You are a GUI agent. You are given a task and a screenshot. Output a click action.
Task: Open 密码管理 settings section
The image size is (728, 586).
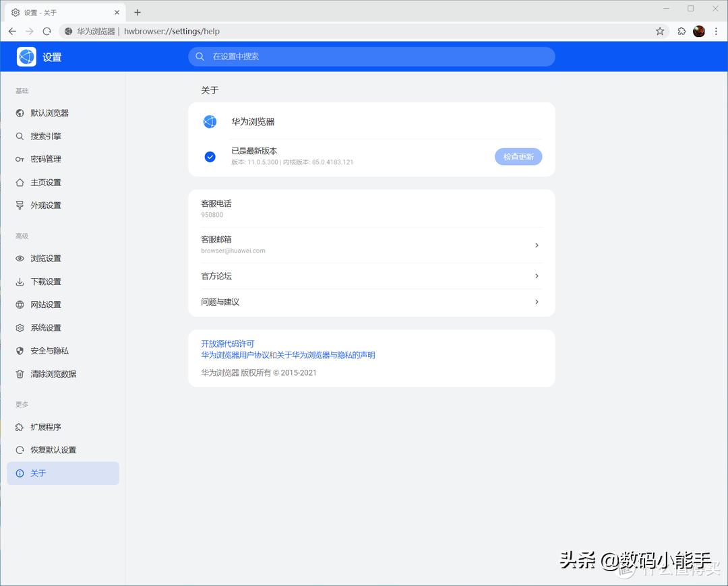pyautogui.click(x=63, y=159)
